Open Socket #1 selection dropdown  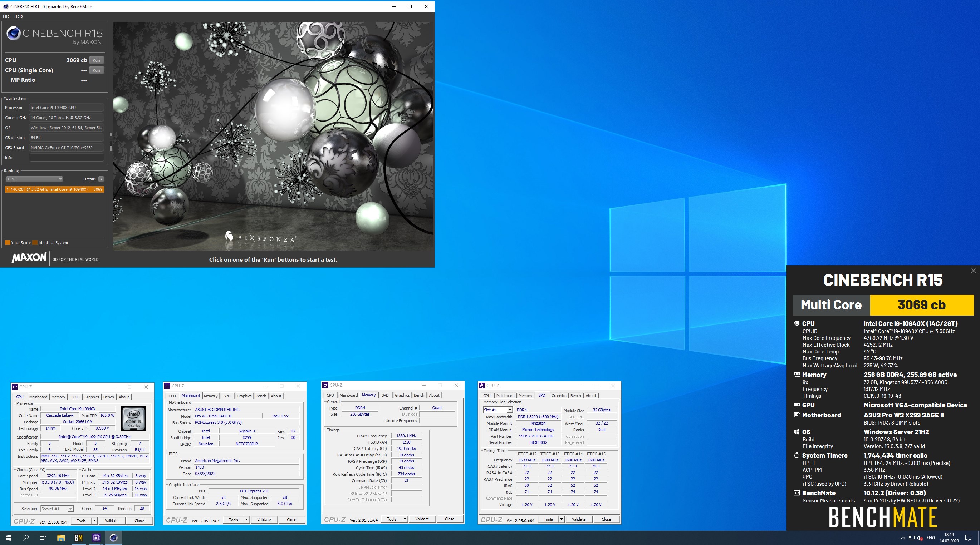(57, 509)
